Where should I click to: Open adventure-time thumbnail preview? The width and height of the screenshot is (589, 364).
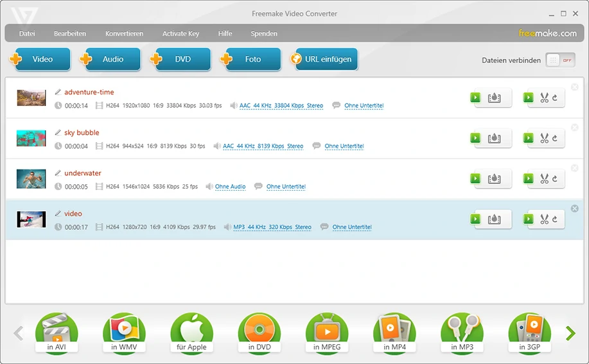(x=31, y=98)
